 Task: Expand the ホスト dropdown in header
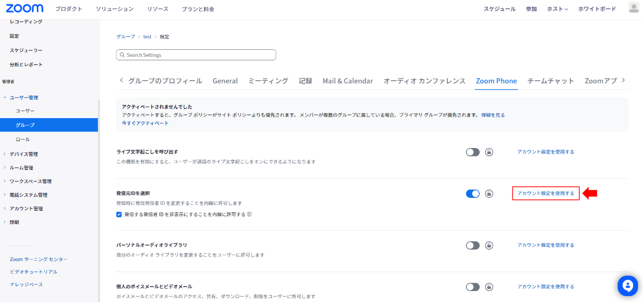[x=557, y=9]
